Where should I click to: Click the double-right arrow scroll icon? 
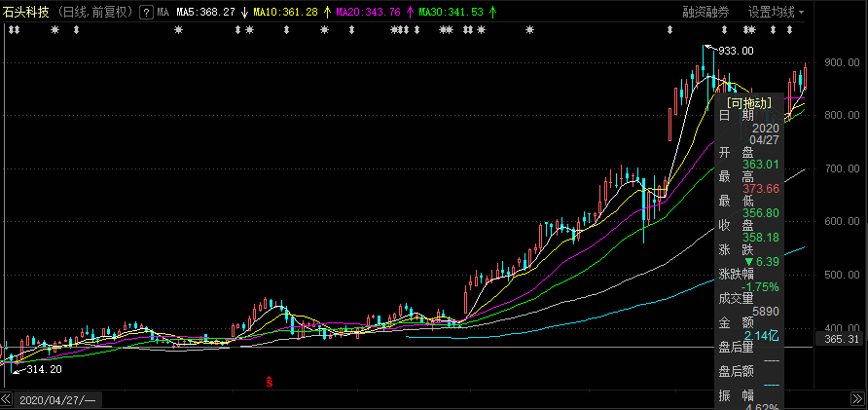click(x=855, y=399)
